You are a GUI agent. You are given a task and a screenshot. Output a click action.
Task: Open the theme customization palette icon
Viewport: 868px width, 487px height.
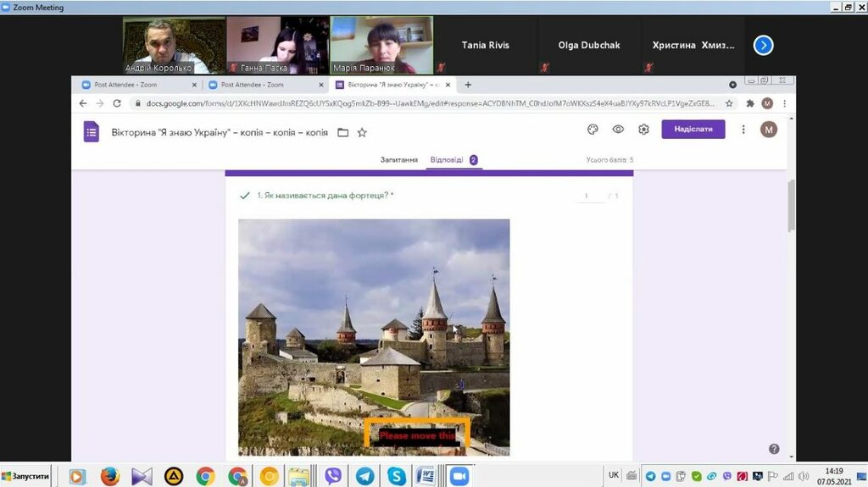point(593,130)
